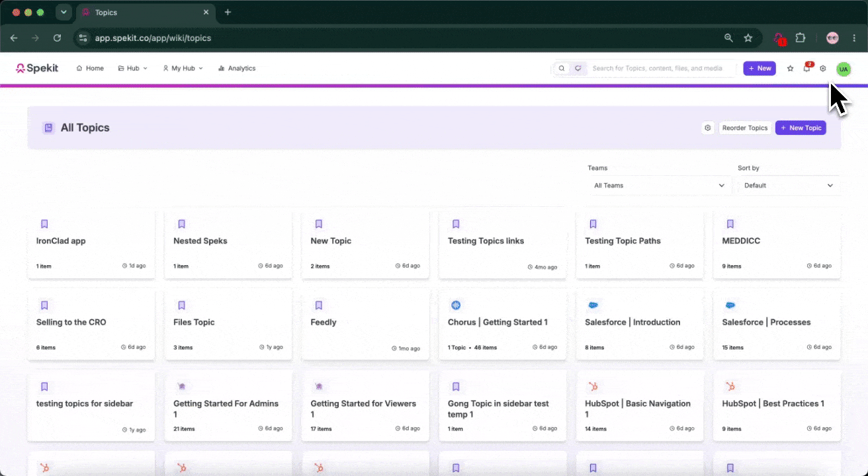Open the Sort by Default dropdown
Screen dimensions: 868x476
point(789,186)
